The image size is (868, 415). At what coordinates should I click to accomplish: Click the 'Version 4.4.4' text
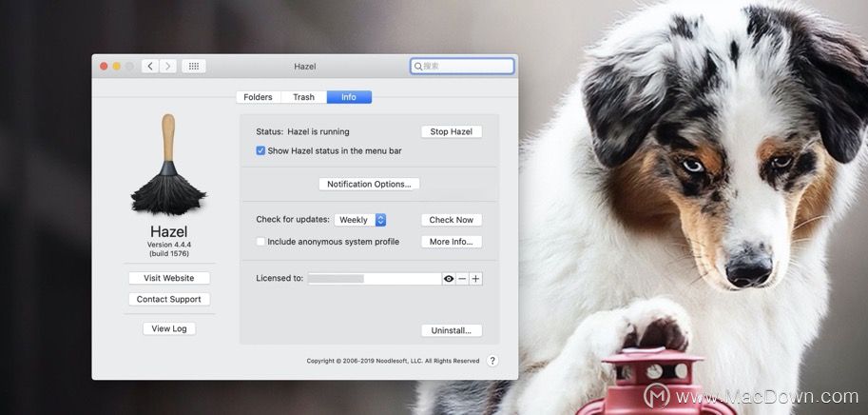169,245
